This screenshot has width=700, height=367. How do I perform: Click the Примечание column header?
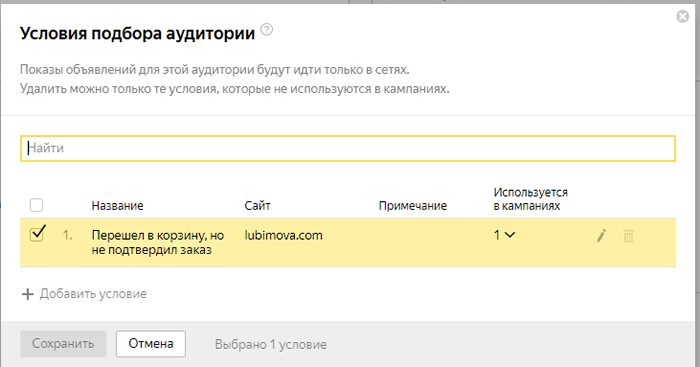(x=412, y=206)
